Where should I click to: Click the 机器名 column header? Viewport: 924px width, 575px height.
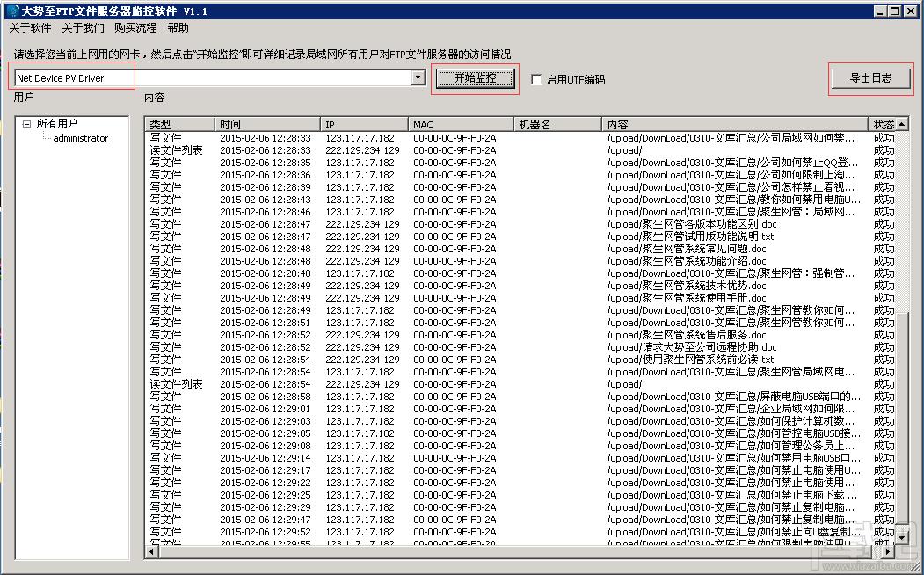coord(557,125)
